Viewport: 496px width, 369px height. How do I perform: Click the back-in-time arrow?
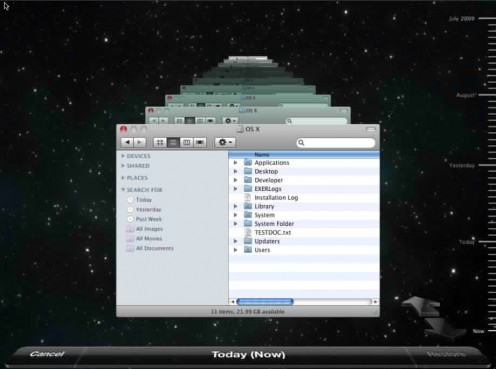pos(421,306)
